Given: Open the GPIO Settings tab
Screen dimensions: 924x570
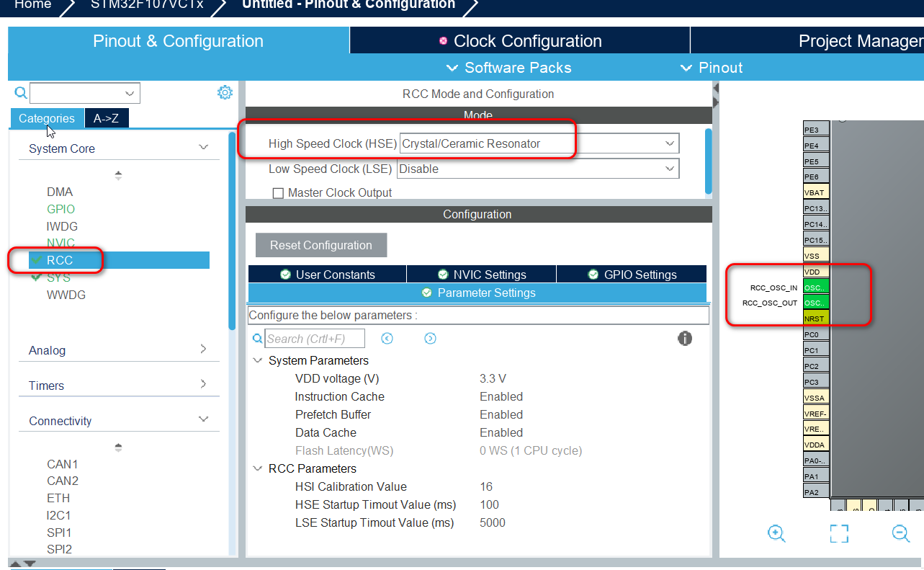Looking at the screenshot, I should (x=631, y=275).
